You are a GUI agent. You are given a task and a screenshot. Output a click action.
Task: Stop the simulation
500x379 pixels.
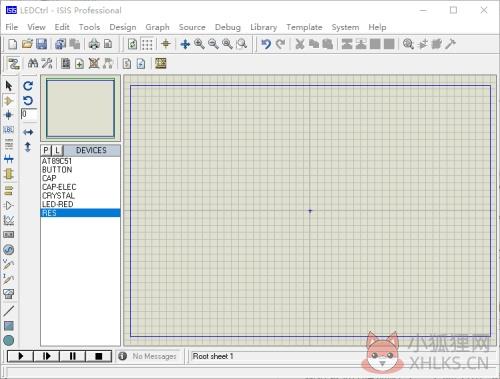98,356
